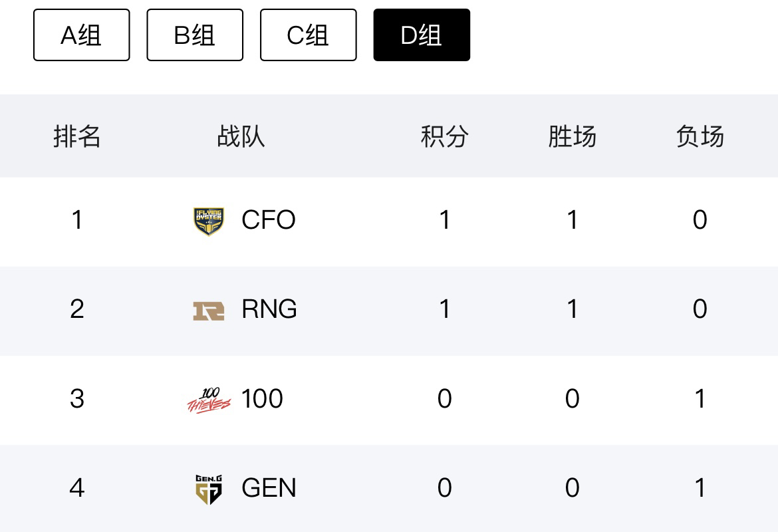Click the 100 Thieves team logo

point(208,400)
